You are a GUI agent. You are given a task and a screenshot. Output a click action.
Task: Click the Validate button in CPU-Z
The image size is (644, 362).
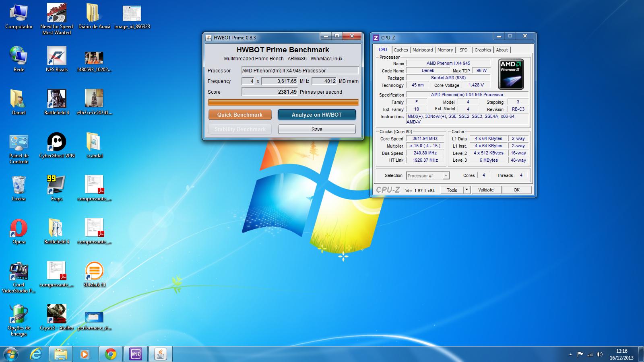[486, 190]
